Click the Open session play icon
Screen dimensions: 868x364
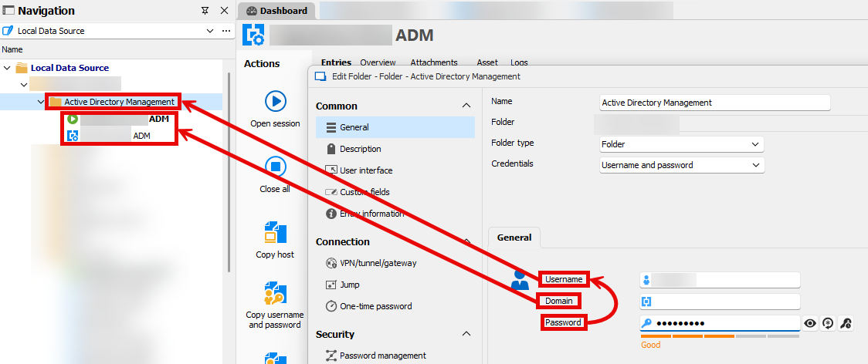coord(275,101)
